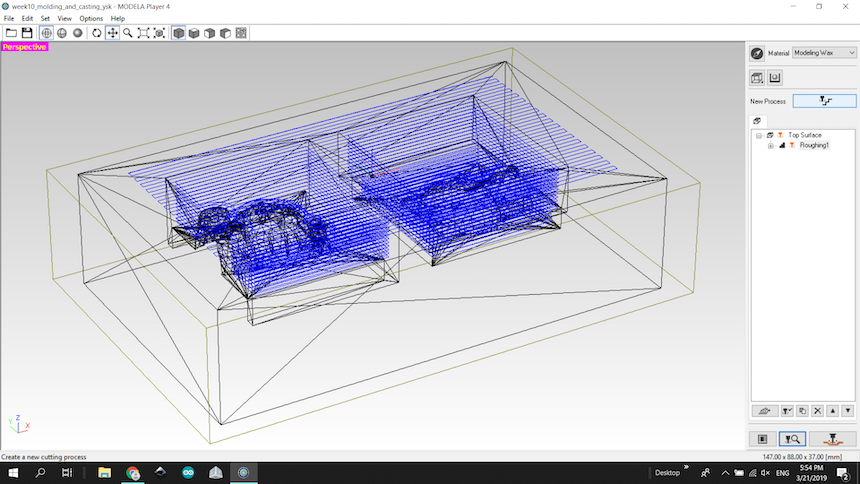Open the 5:54 PM clock and date
The height and width of the screenshot is (484, 860).
tap(811, 473)
